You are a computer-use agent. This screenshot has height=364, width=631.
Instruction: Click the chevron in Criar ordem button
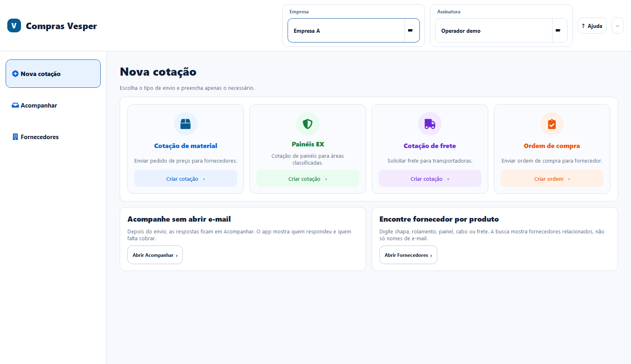(569, 179)
